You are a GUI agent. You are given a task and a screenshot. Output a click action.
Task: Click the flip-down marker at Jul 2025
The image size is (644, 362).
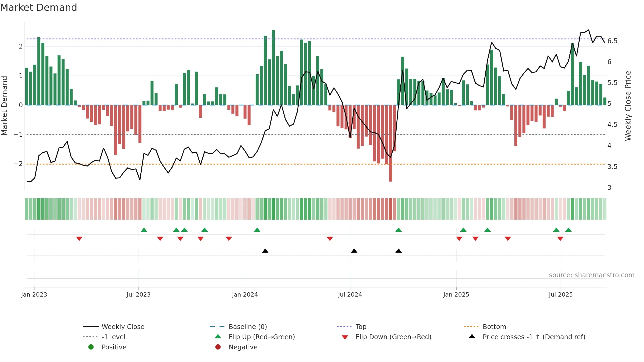tap(560, 239)
